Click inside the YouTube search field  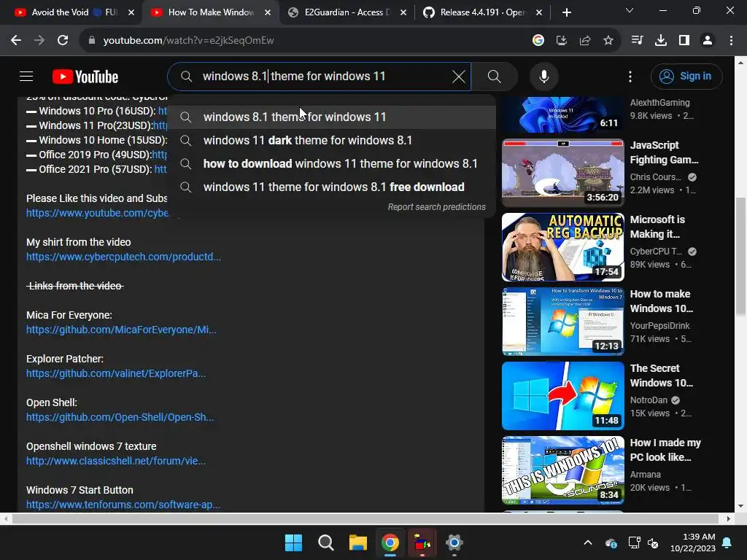click(320, 76)
